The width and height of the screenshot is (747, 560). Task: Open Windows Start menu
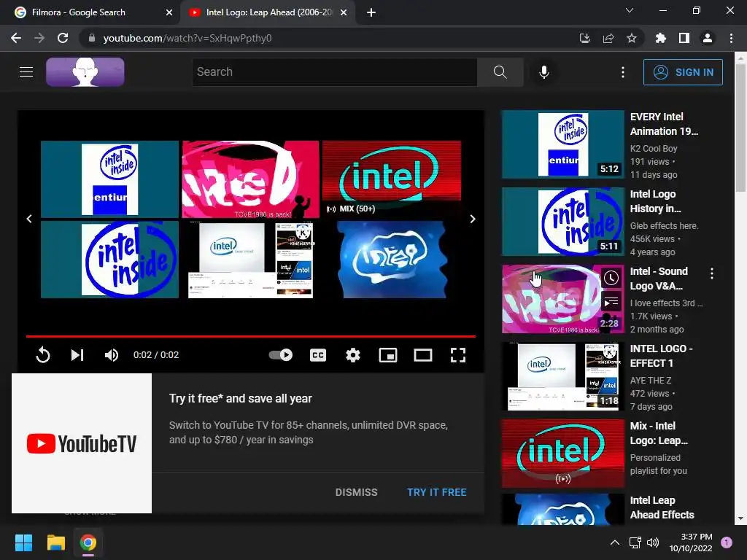23,542
